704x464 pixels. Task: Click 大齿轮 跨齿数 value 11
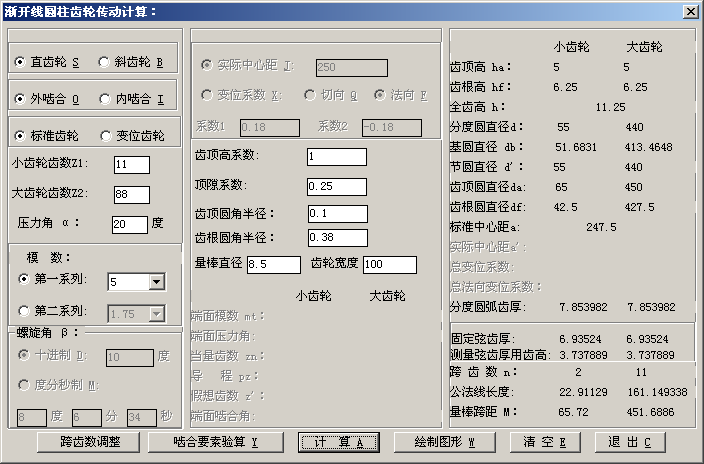(x=641, y=372)
